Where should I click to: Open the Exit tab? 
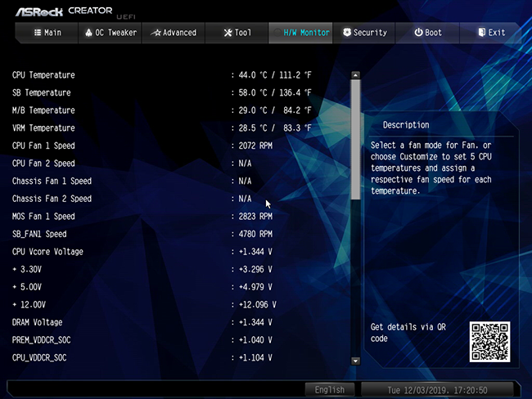pos(490,33)
